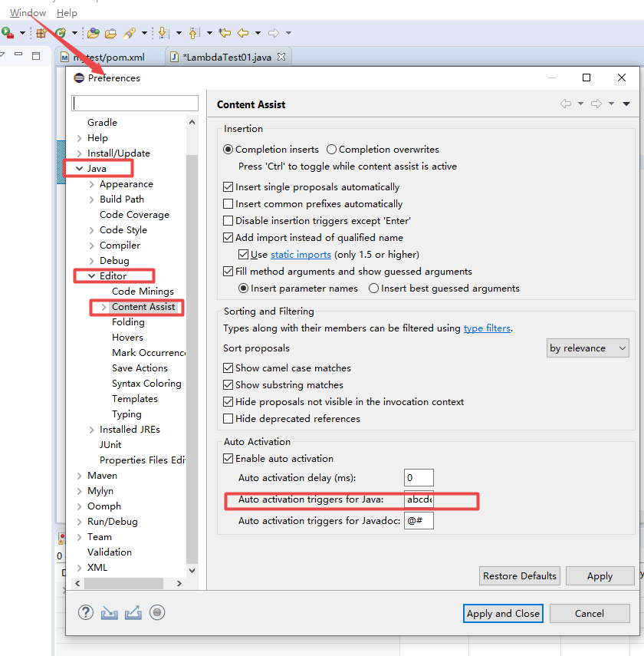Viewport: 644px width, 656px height.
Task: Click the Maximize view icon in left panel
Action: point(36,56)
